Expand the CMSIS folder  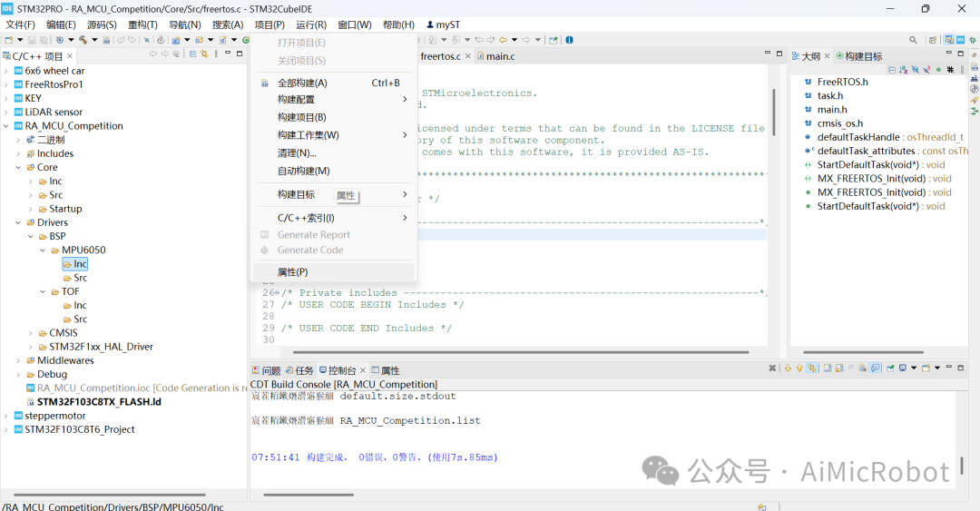(x=30, y=333)
